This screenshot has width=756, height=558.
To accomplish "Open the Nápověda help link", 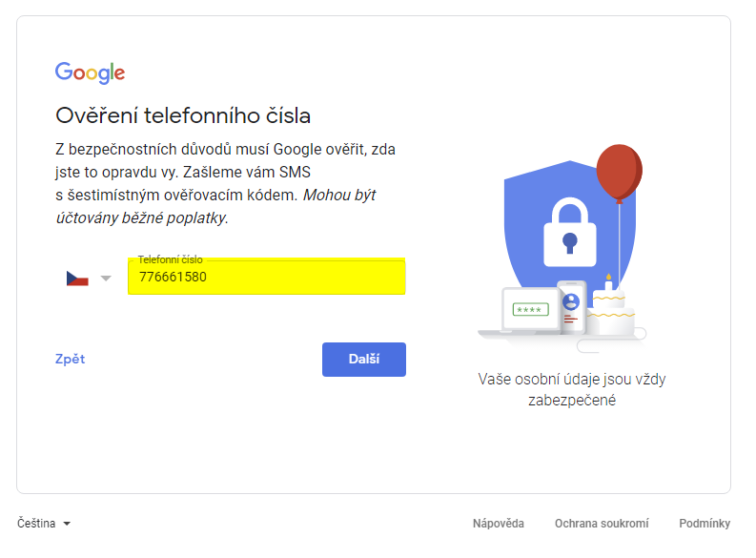I will pos(498,524).
